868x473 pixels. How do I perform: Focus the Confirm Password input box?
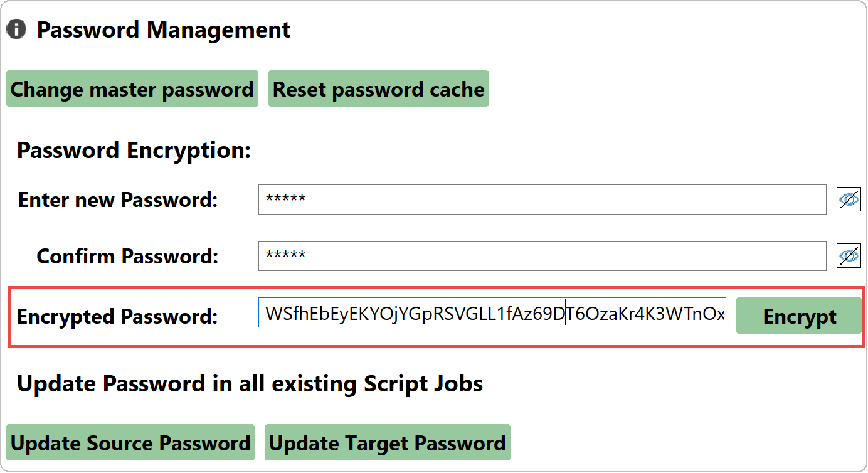[x=542, y=255]
